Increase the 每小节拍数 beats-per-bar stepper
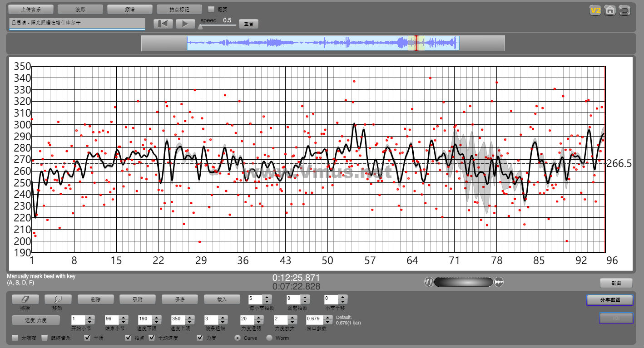The image size is (644, 348). coord(267,297)
